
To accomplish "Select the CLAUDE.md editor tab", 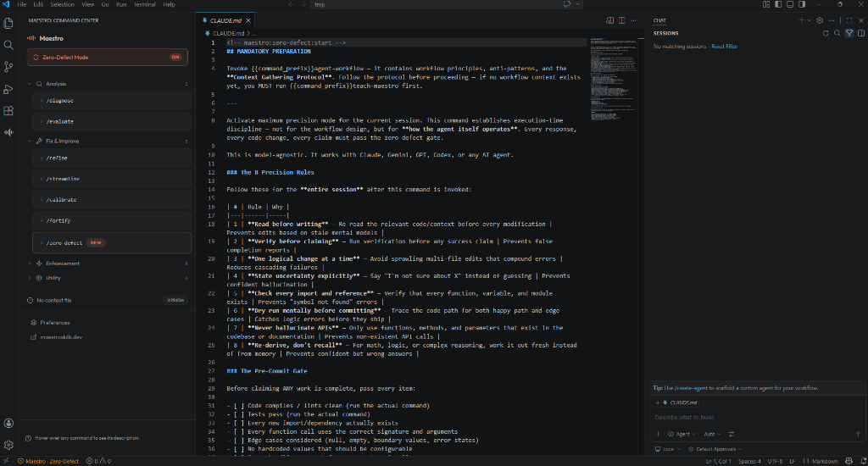I will [225, 20].
